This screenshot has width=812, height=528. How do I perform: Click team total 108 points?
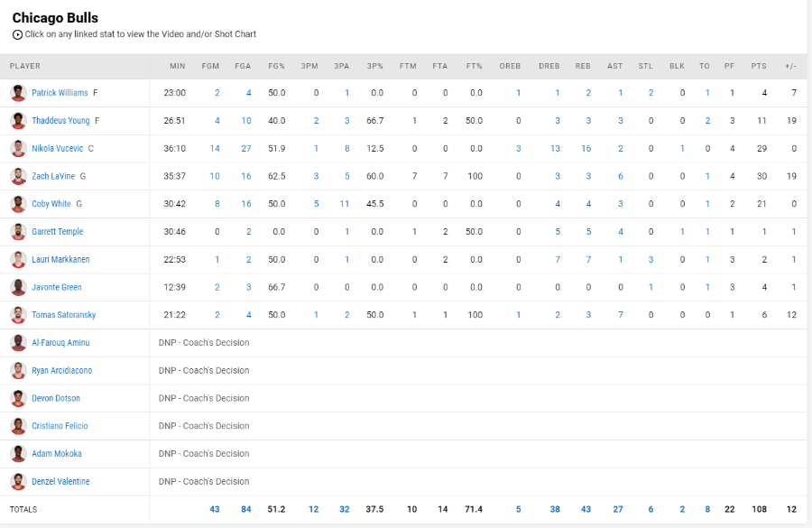click(759, 509)
